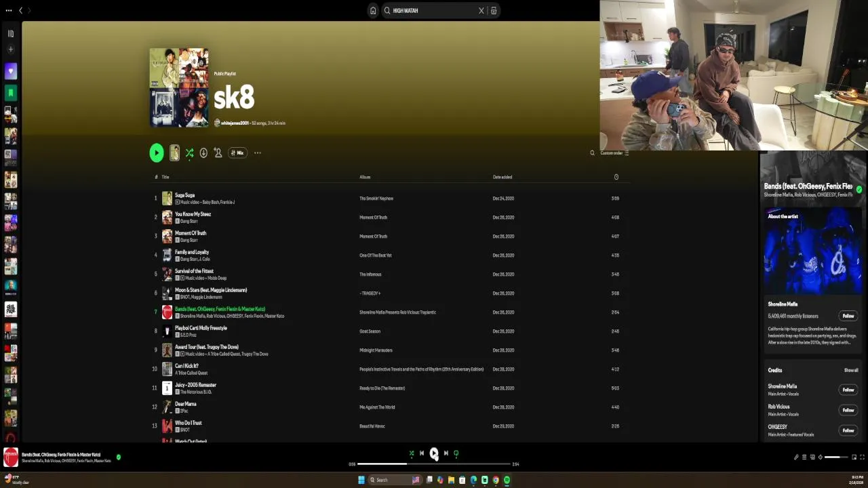This screenshot has height=488, width=868.
Task: Download the sk8 playlist
Action: pos(203,153)
